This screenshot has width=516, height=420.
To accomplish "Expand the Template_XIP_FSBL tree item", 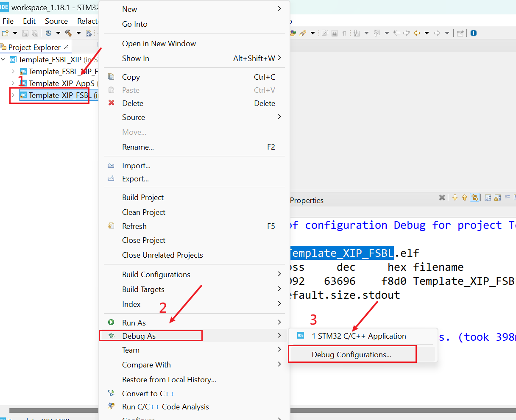I will [x=13, y=95].
